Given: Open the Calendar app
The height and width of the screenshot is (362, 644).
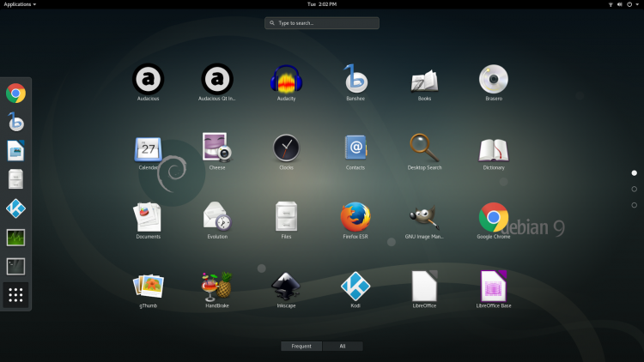Looking at the screenshot, I should [x=149, y=152].
